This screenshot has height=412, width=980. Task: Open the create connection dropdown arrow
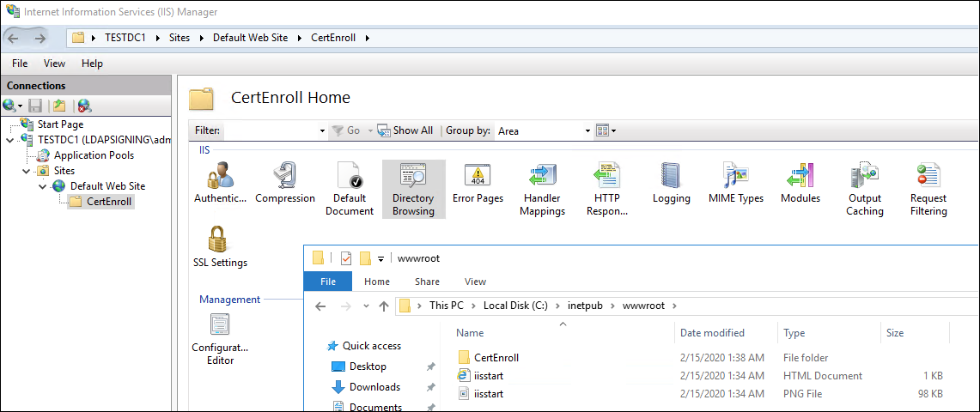(20, 106)
